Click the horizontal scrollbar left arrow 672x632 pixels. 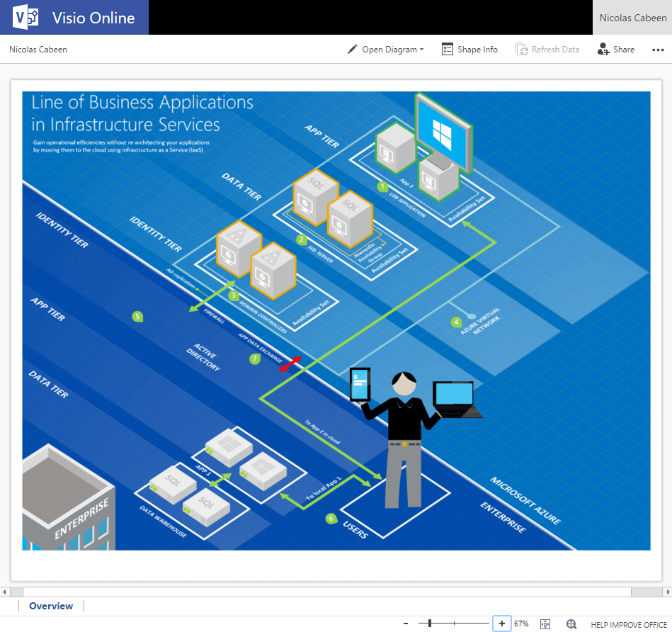pos(5,592)
